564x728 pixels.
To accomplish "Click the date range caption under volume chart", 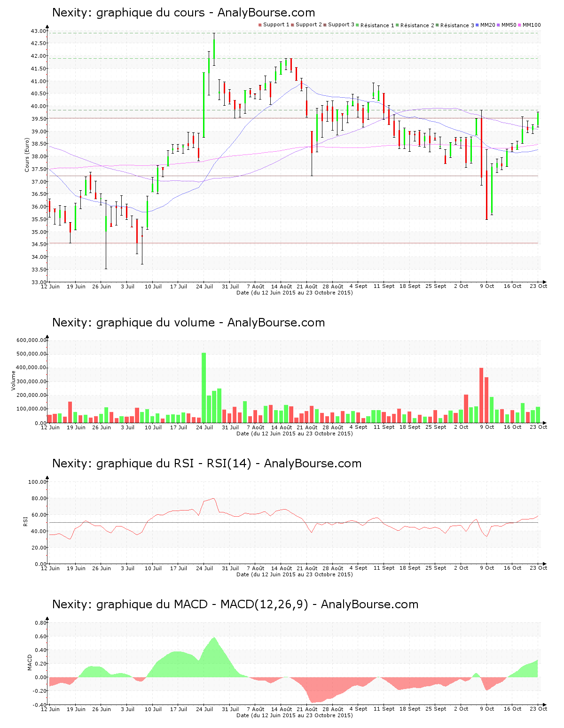I will click(295, 434).
